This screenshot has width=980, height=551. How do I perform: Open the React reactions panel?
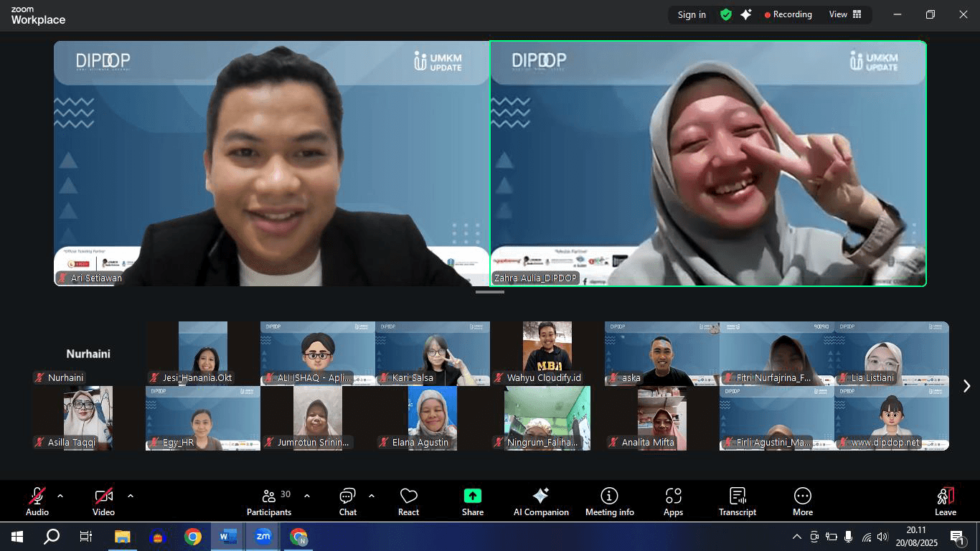coord(408,500)
